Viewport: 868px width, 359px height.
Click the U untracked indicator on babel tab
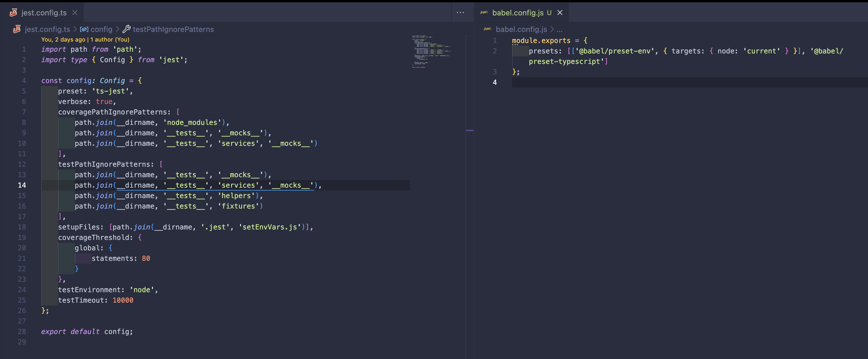coord(549,12)
